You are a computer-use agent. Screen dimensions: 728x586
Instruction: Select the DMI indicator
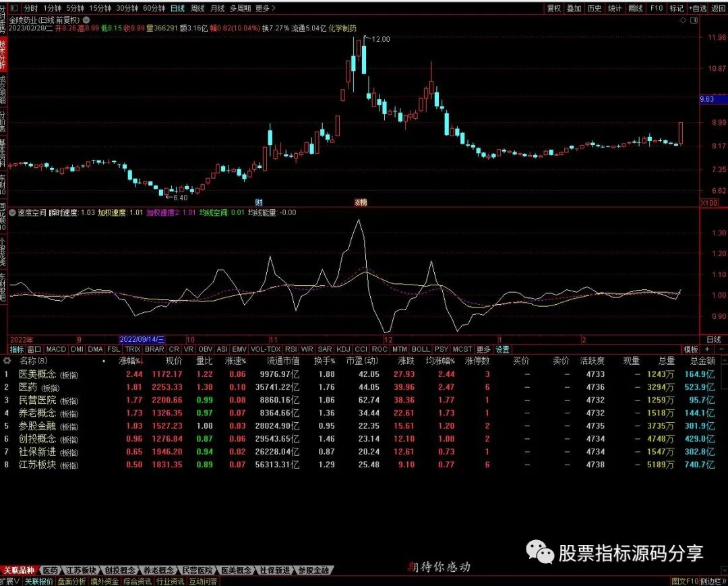(77, 349)
